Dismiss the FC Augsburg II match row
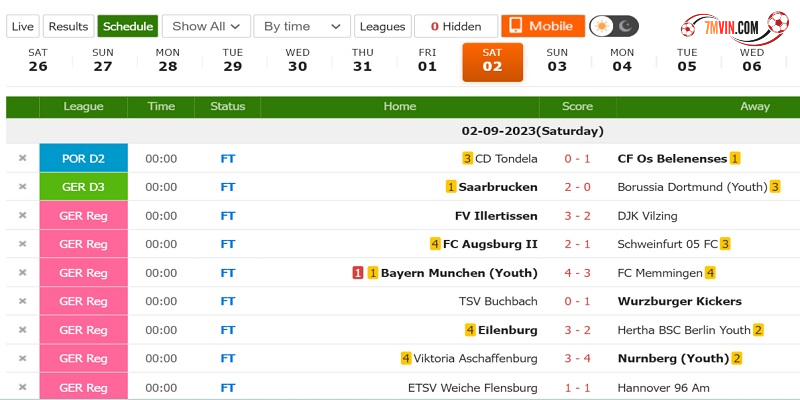The image size is (800, 400). (x=22, y=244)
